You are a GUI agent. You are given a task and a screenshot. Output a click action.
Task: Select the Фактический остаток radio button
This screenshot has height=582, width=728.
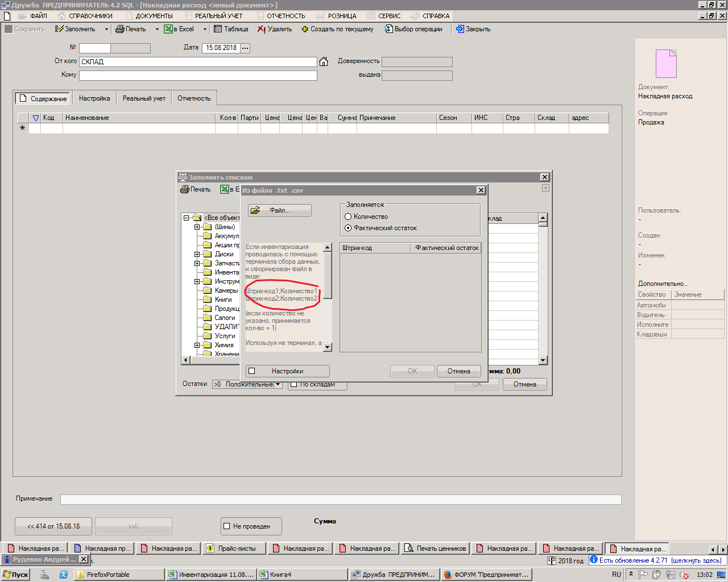[x=348, y=228]
